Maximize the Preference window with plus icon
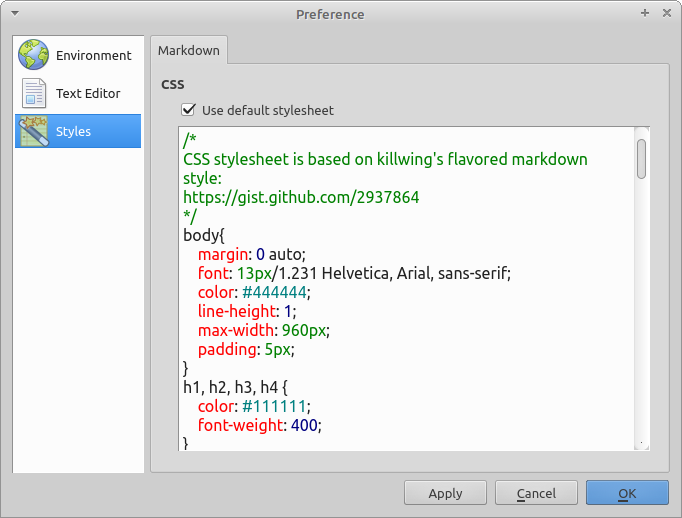Image resolution: width=682 pixels, height=518 pixels. click(645, 13)
